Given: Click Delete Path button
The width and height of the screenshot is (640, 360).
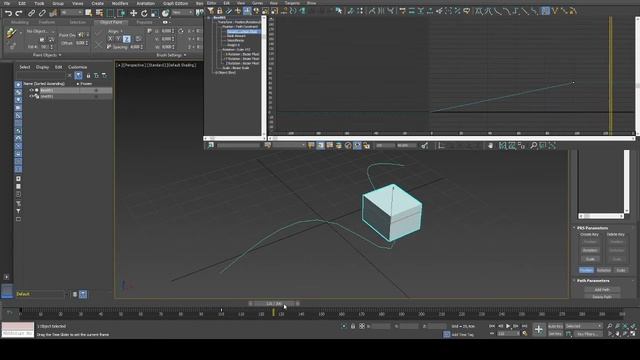Looking at the screenshot, I should [x=602, y=297].
